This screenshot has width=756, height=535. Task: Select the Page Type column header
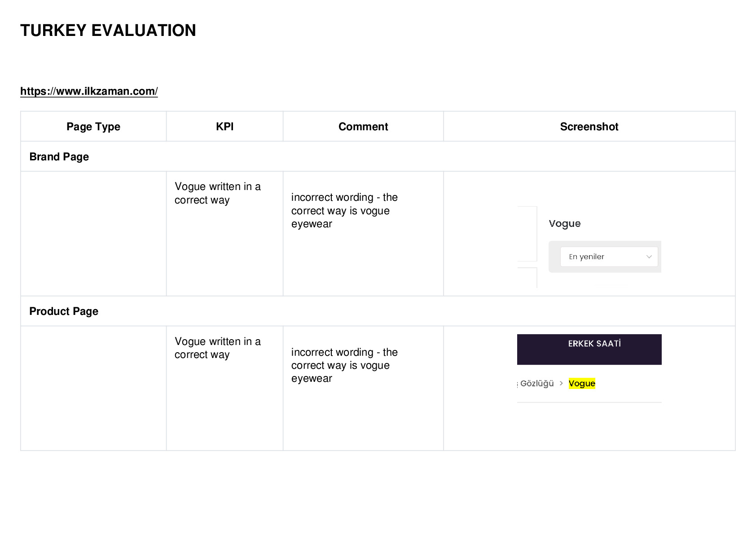tap(93, 127)
